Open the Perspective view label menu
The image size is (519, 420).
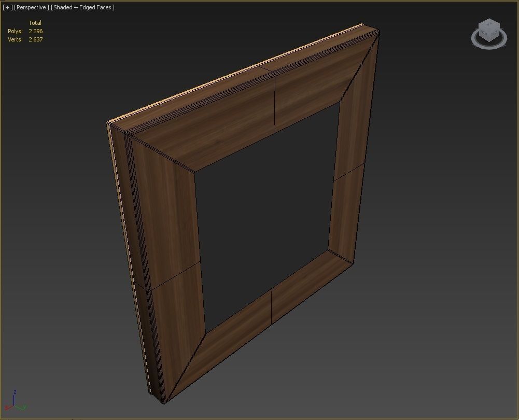[32, 7]
